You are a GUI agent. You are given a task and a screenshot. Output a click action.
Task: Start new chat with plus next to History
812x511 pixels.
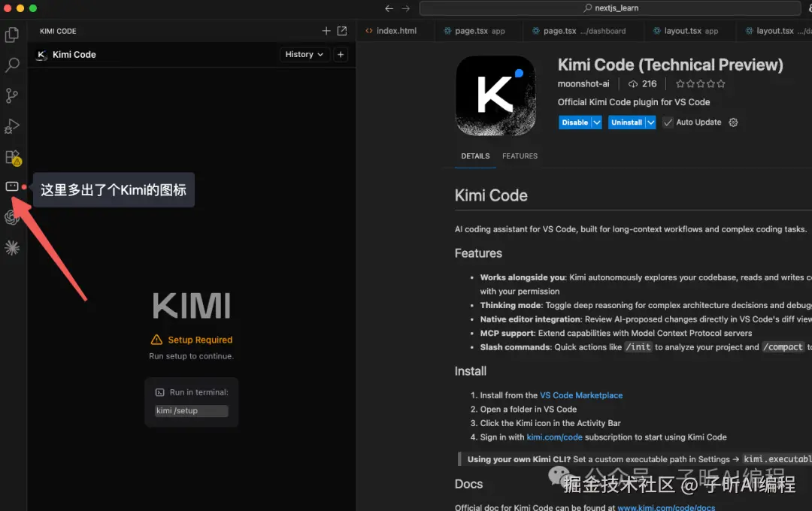point(341,54)
